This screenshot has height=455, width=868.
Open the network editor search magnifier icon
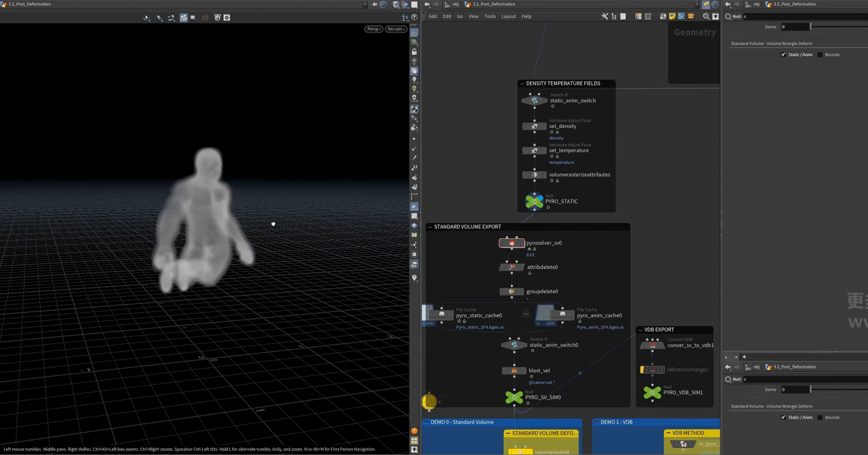(706, 16)
